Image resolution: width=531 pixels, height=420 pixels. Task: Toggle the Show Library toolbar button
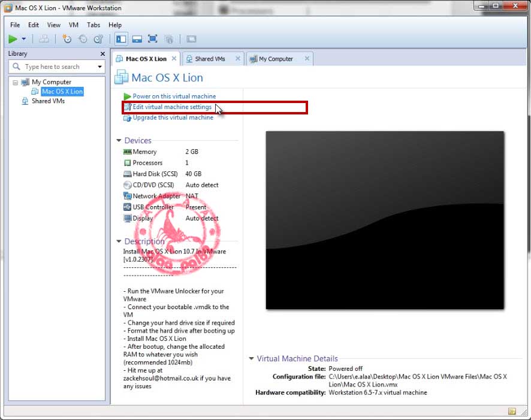click(x=121, y=40)
